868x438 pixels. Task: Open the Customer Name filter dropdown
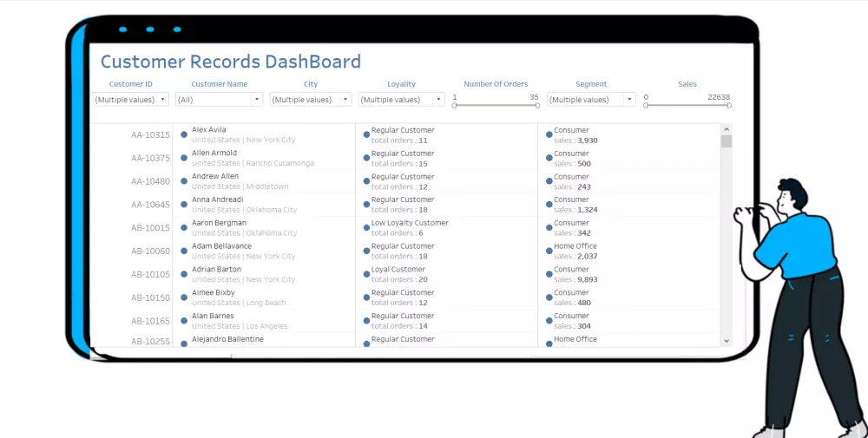pos(219,100)
